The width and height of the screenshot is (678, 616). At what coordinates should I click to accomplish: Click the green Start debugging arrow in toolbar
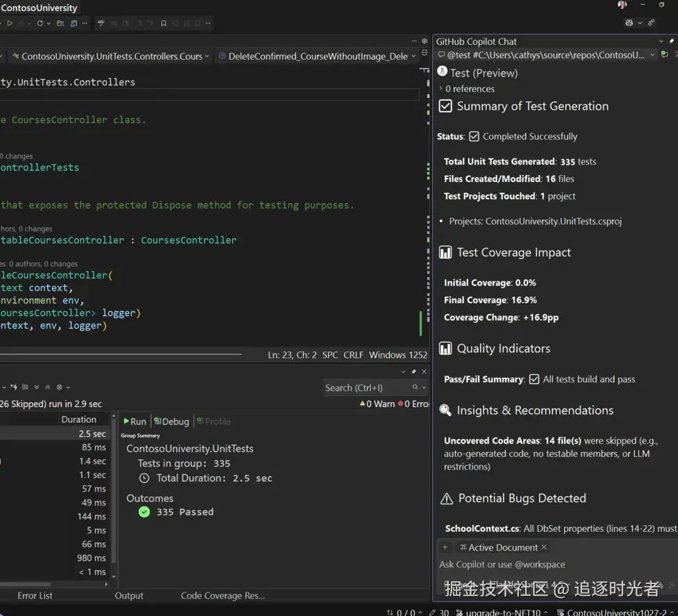coord(10,24)
